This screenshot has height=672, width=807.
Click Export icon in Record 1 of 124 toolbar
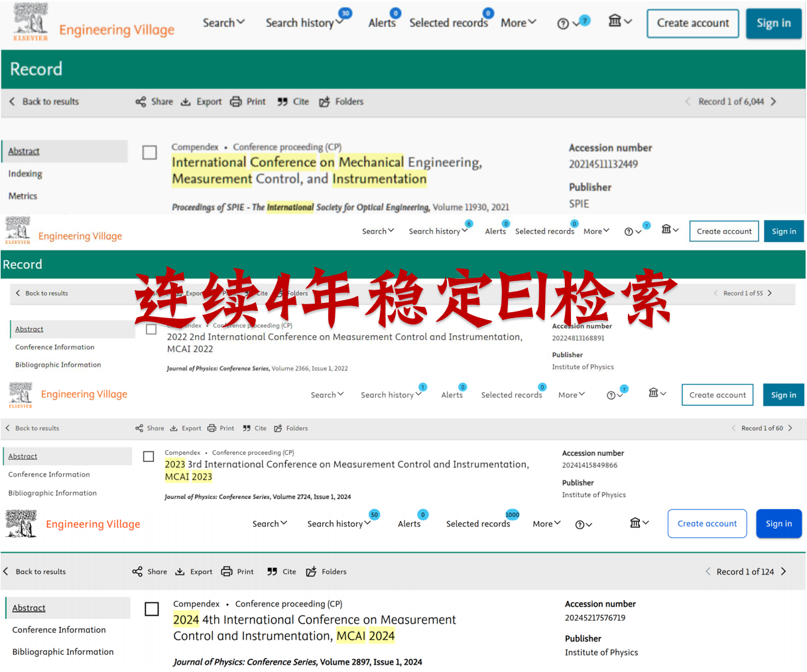click(x=180, y=571)
